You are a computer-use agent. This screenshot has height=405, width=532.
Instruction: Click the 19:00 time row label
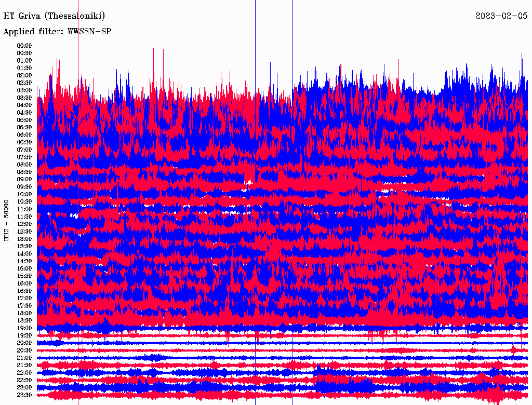click(24, 328)
